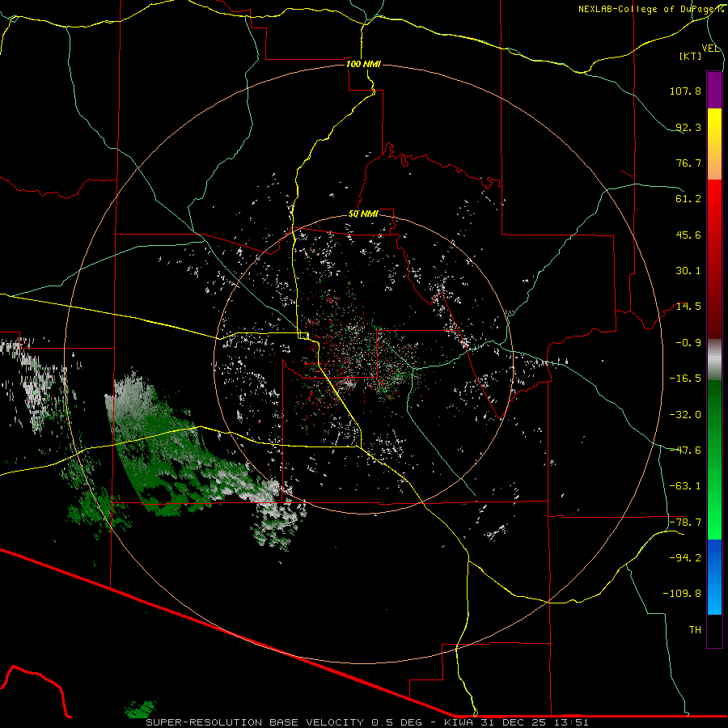
Task: Click the yellow-orange segment of the velocity color bar
Action: click(714, 144)
